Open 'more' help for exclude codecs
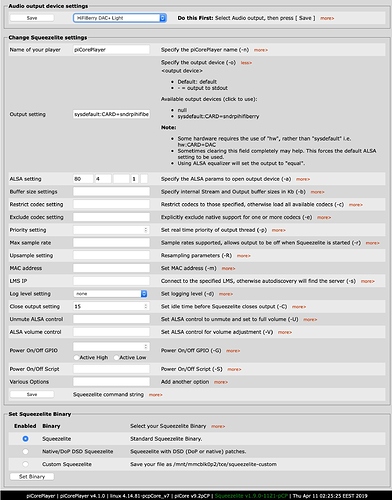 tap(324, 217)
